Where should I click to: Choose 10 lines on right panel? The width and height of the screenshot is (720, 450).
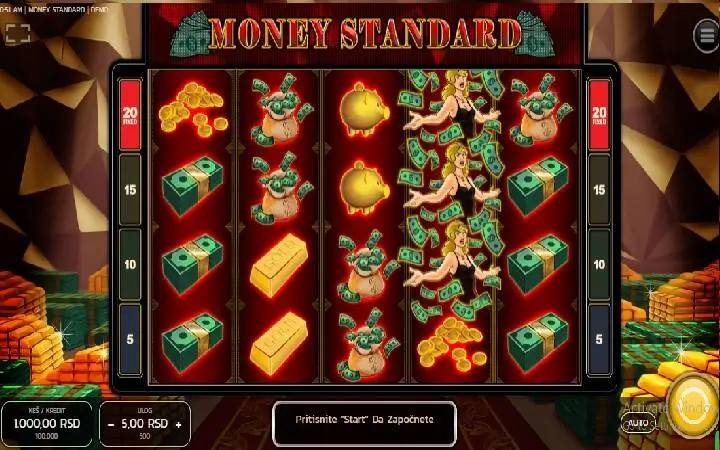(x=599, y=264)
